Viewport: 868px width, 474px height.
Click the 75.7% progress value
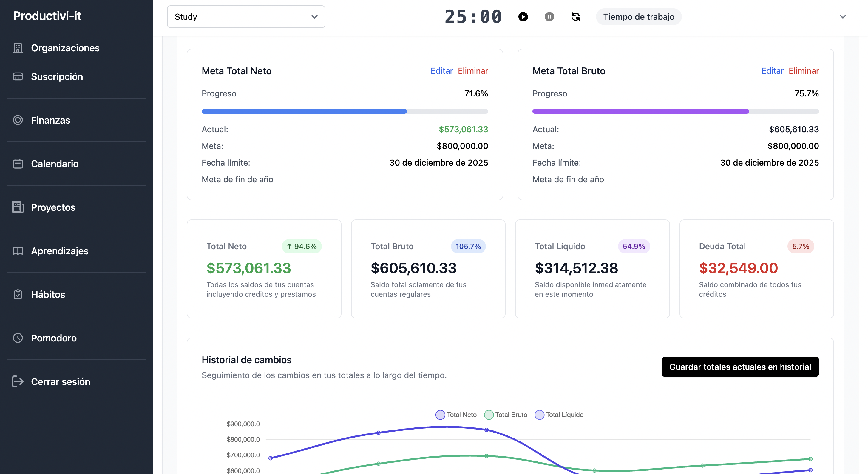(806, 93)
